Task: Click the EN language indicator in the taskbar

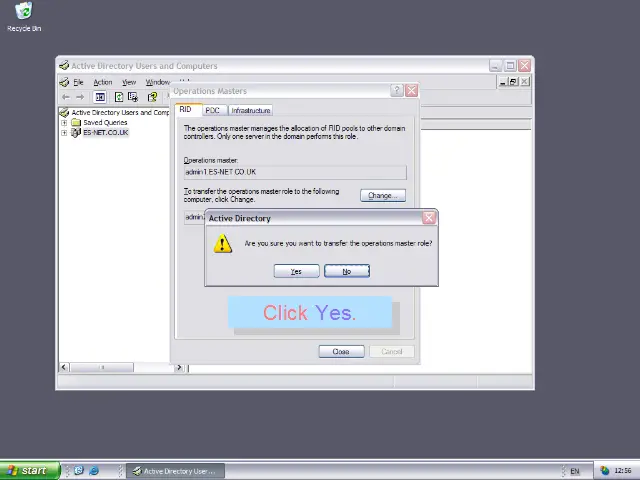Action: tap(575, 471)
